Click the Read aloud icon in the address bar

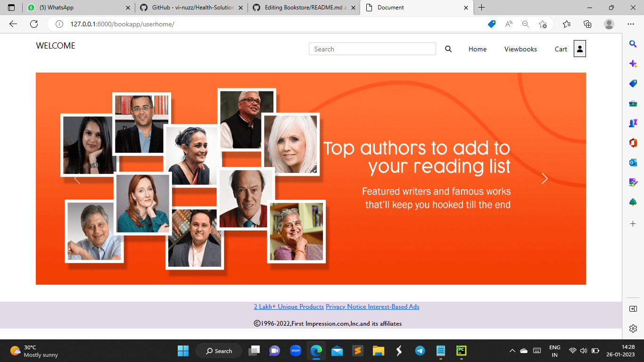point(508,24)
